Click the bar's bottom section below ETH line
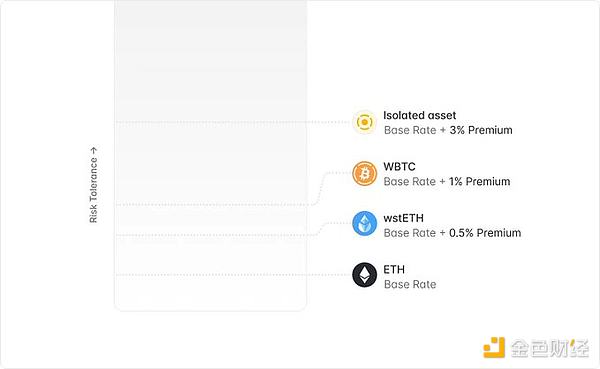This screenshot has height=369, width=600. point(210,293)
